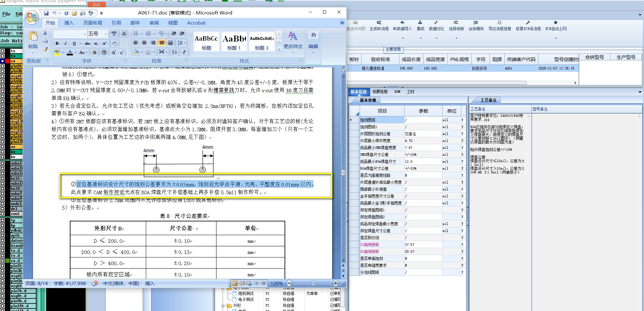
Task: Click the 导出流程信息 toolbar icon
Action: click(500, 25)
